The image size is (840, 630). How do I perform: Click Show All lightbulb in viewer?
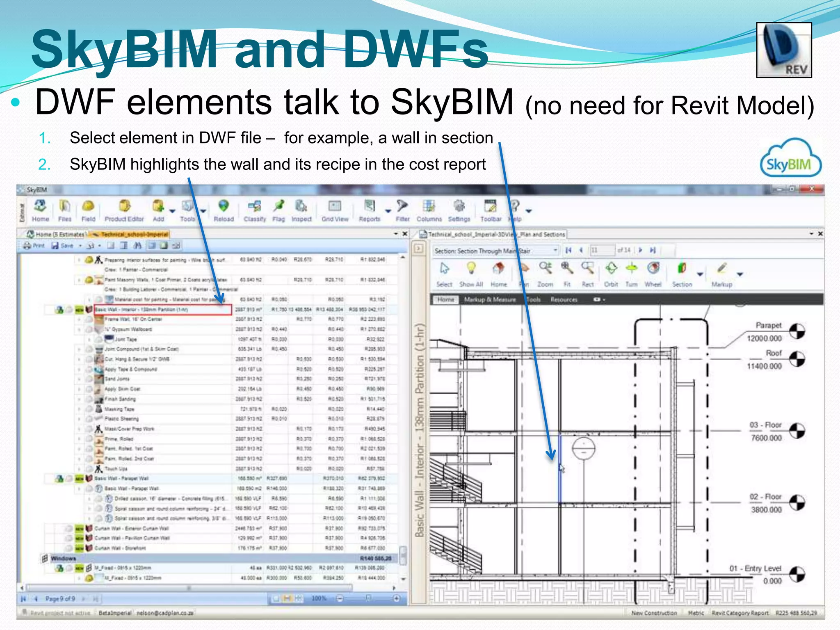471,275
